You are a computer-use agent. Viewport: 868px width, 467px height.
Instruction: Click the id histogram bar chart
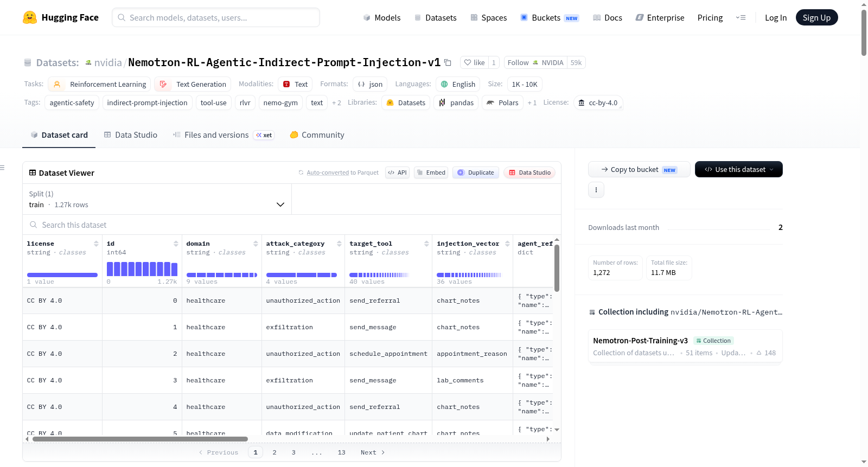142,269
